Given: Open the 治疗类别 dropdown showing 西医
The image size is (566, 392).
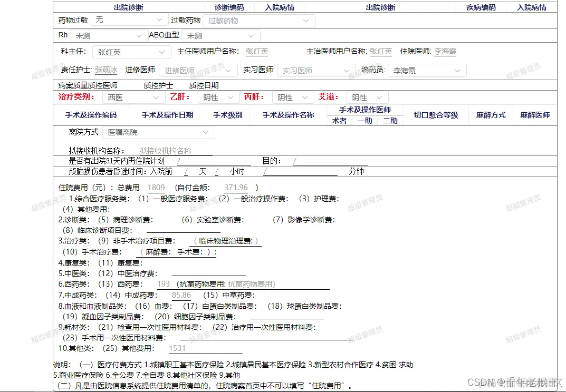Looking at the screenshot, I should point(133,97).
